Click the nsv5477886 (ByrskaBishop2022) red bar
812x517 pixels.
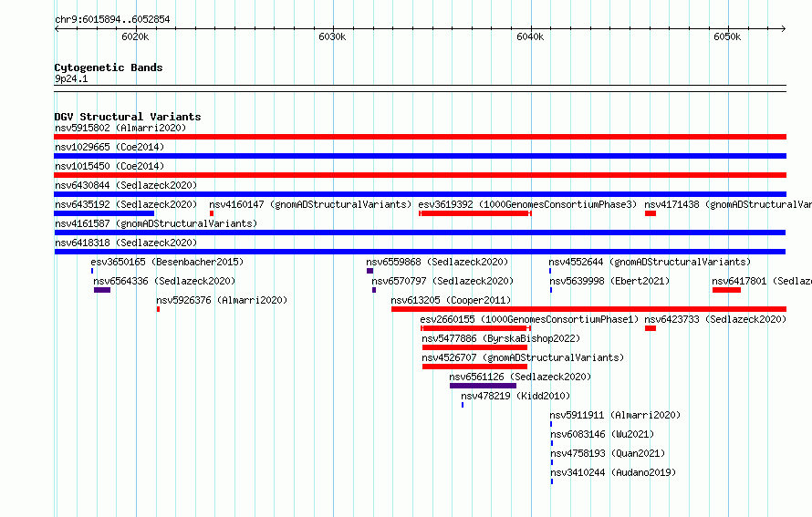(474, 347)
